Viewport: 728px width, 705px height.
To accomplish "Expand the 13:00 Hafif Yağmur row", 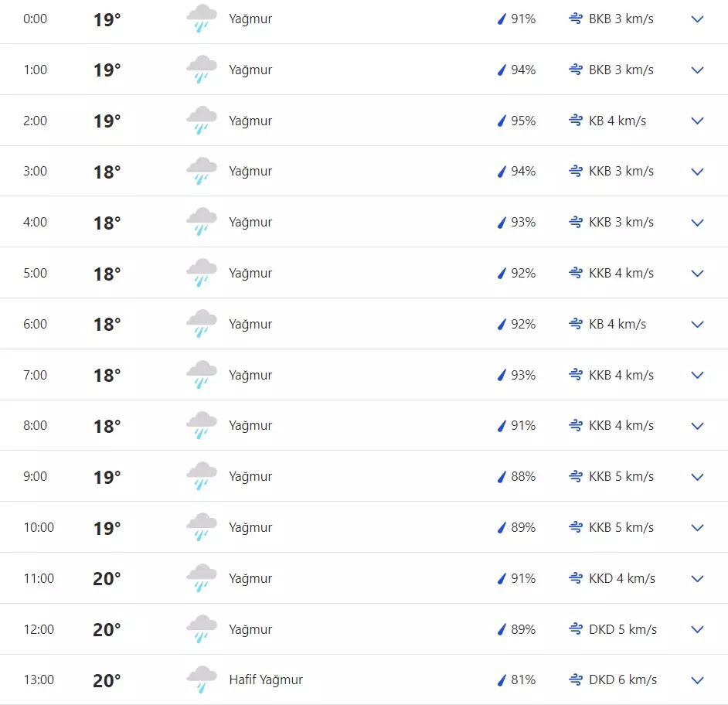I will click(697, 680).
